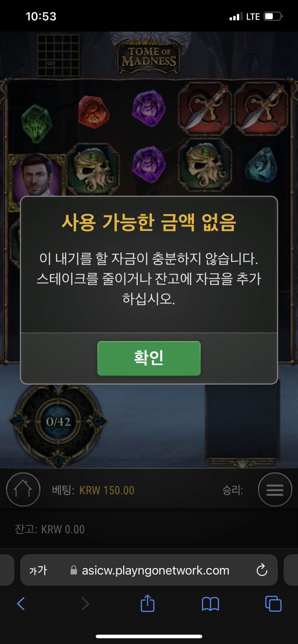This screenshot has height=644, width=298.
Task: Tap the eye grid panel
Action: (58, 55)
